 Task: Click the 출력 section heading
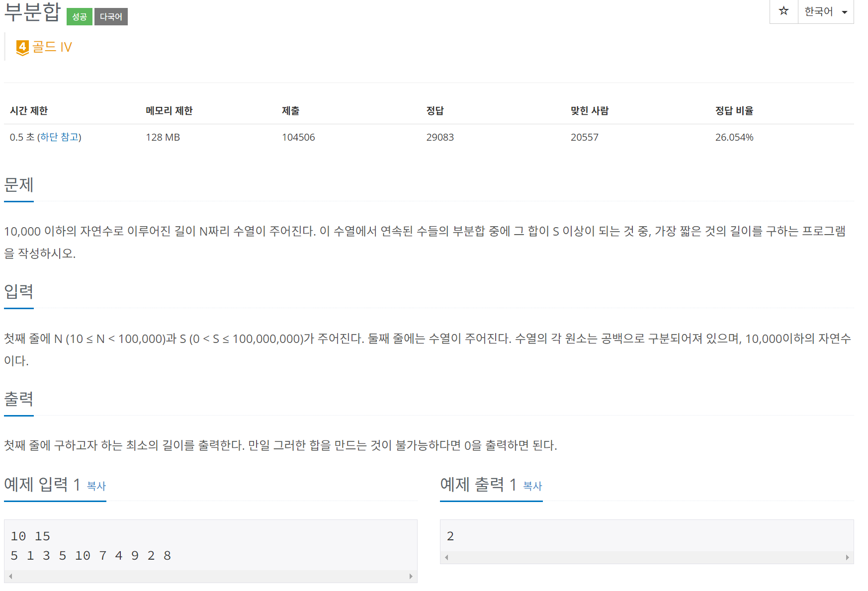pos(19,399)
